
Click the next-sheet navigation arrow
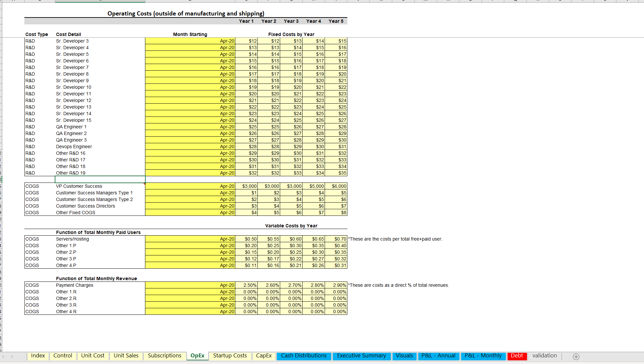[x=13, y=356]
